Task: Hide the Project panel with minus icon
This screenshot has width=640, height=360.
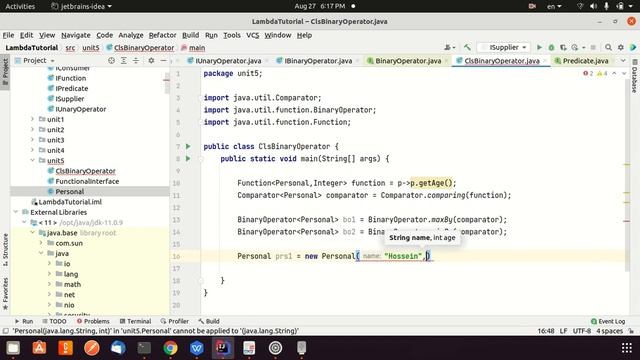Action: (163, 60)
